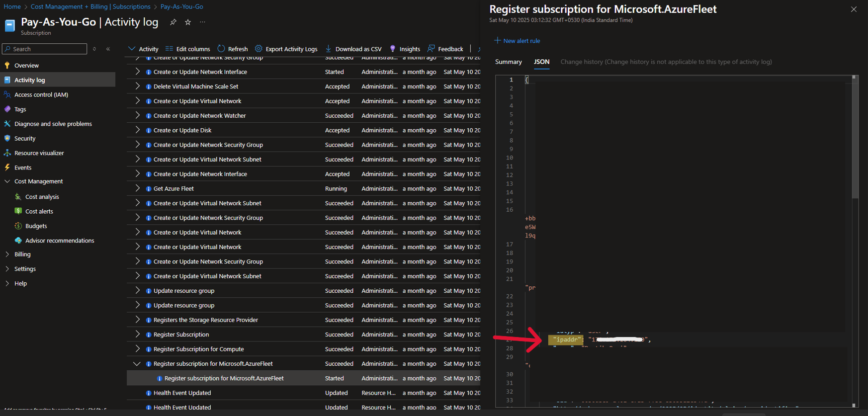Viewport: 868px width, 416px height.
Task: Click the Cost analysis icon
Action: pos(18,197)
